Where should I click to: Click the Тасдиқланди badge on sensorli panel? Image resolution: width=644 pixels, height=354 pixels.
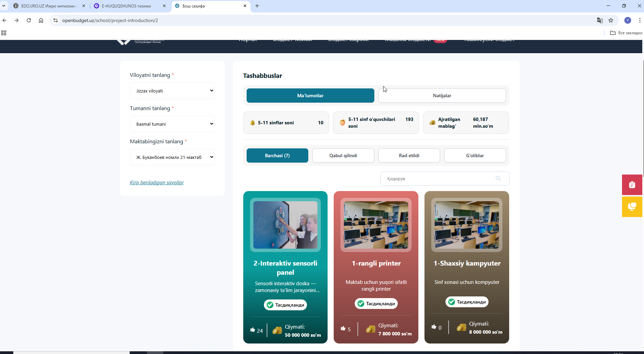pyautogui.click(x=285, y=305)
